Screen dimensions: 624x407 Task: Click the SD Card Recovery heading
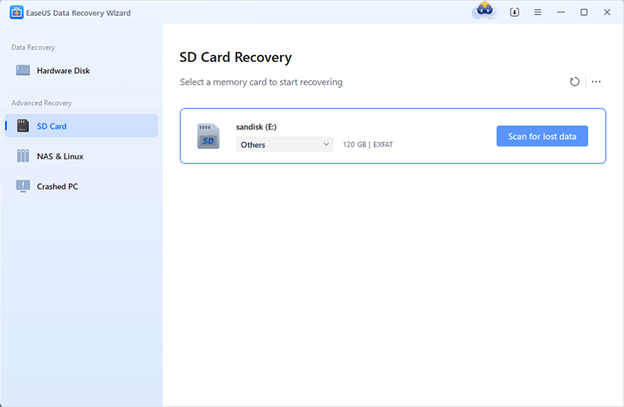[x=235, y=57]
